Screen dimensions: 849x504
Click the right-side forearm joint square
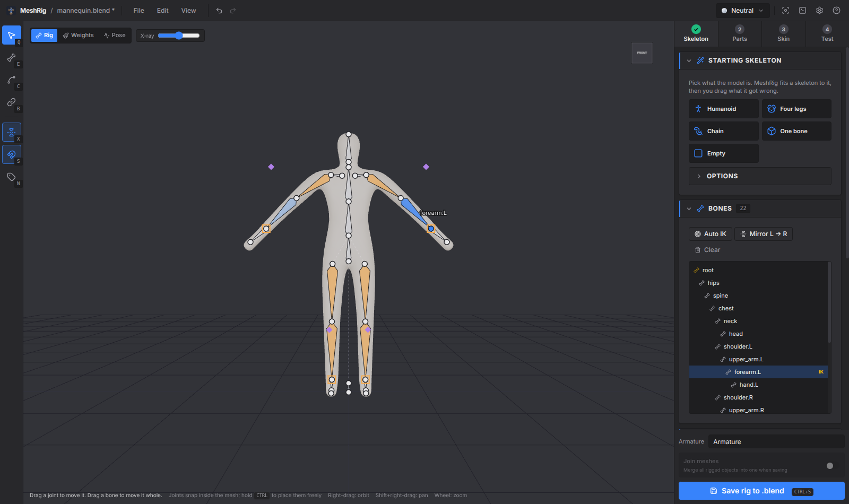click(x=266, y=229)
